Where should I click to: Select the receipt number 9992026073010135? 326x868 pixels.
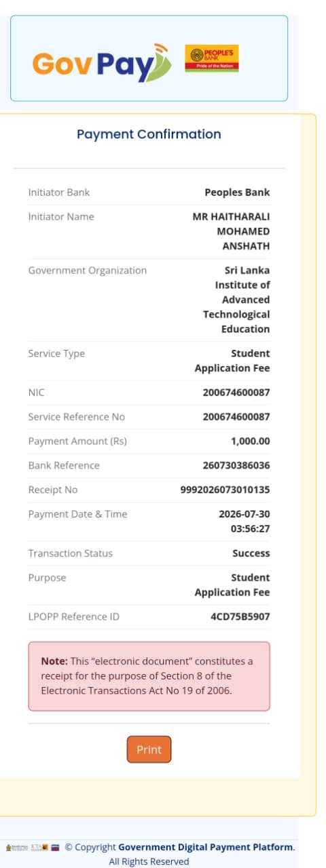225,490
